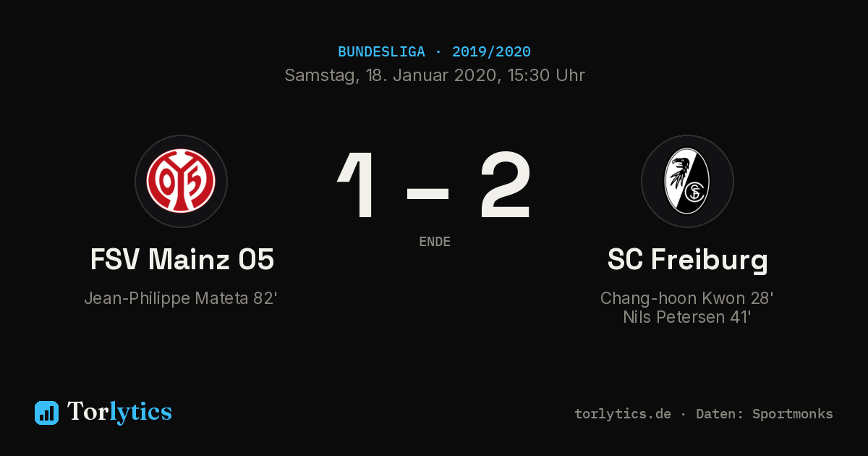Image resolution: width=868 pixels, height=456 pixels.
Task: Click the FSV Mainz 05 club crest
Action: 181,181
